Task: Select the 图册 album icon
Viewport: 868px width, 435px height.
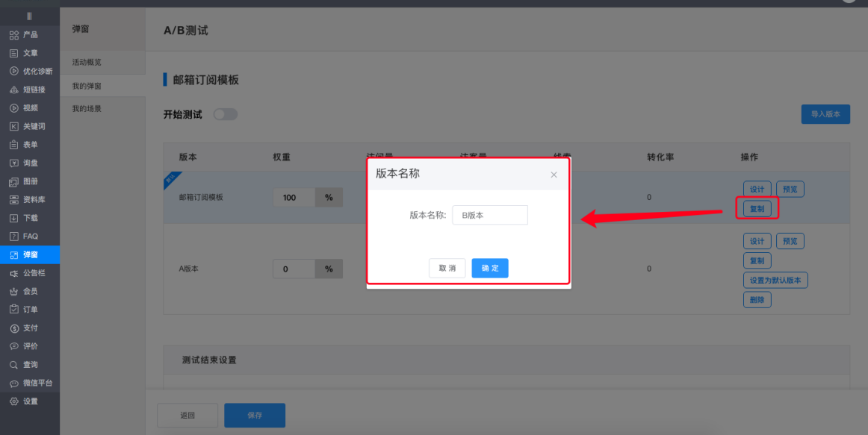Action: tap(26, 181)
